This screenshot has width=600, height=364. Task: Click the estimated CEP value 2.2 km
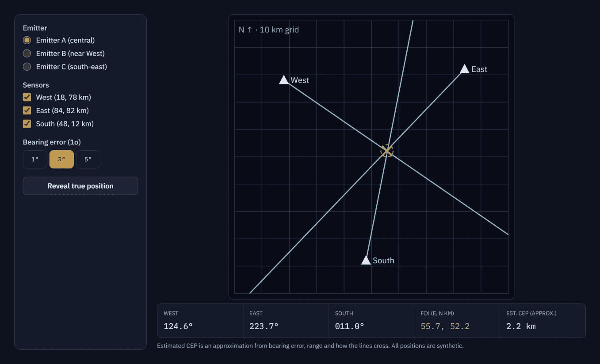pos(521,326)
